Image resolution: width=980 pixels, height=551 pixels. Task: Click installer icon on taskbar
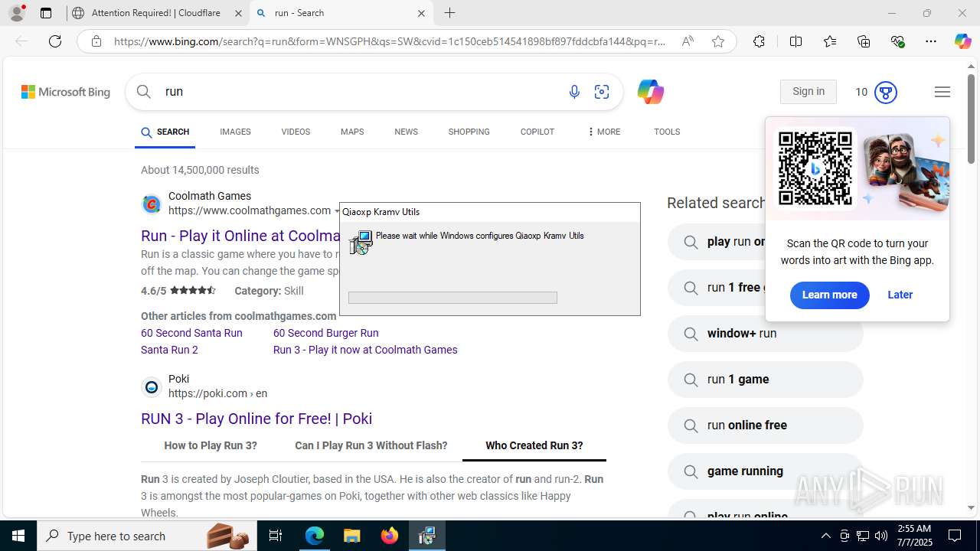pos(427,536)
